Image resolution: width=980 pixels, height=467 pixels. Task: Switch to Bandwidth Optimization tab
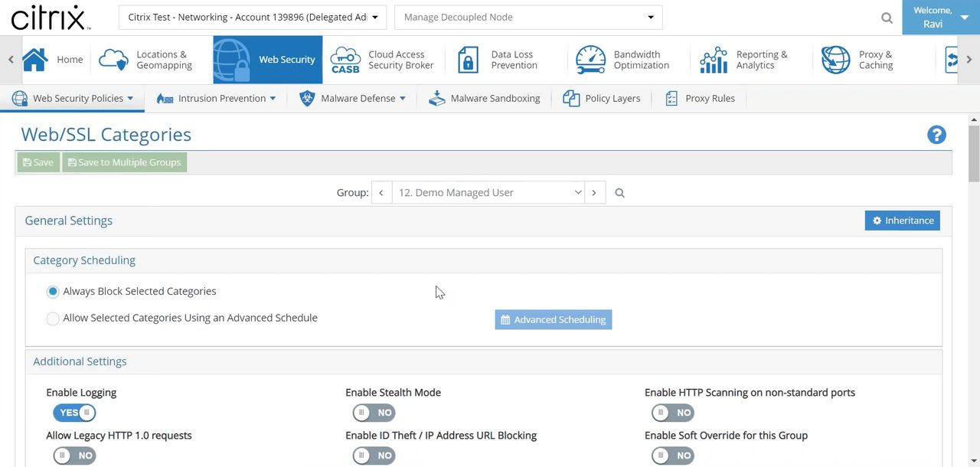coord(623,60)
